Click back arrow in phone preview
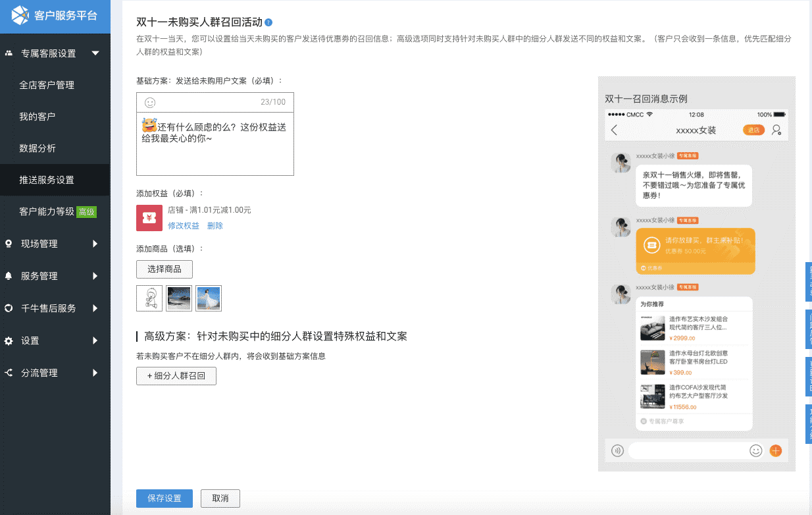Viewport: 812px width, 515px height. click(x=615, y=130)
